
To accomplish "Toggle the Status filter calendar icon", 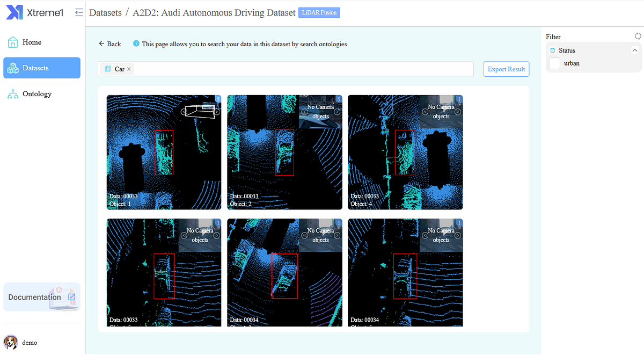I will pyautogui.click(x=553, y=50).
